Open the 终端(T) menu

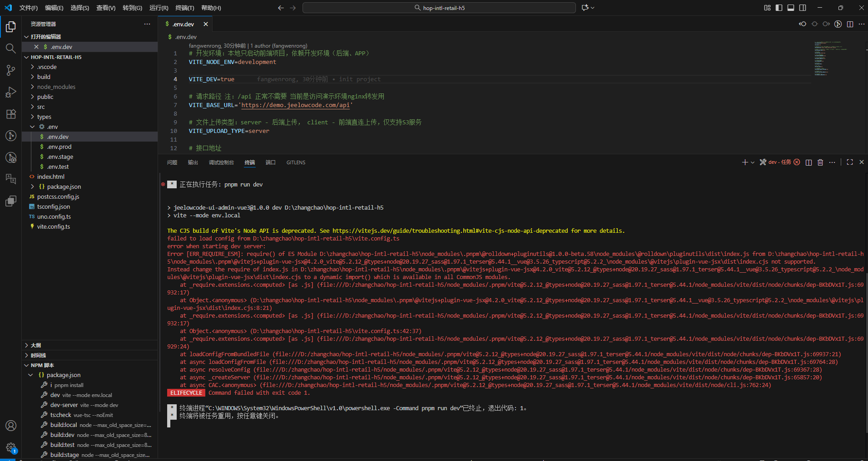[x=184, y=8]
